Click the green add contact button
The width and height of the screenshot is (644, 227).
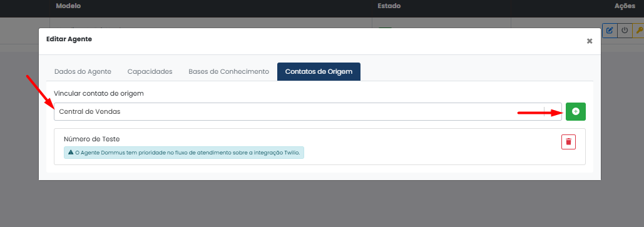(x=575, y=112)
